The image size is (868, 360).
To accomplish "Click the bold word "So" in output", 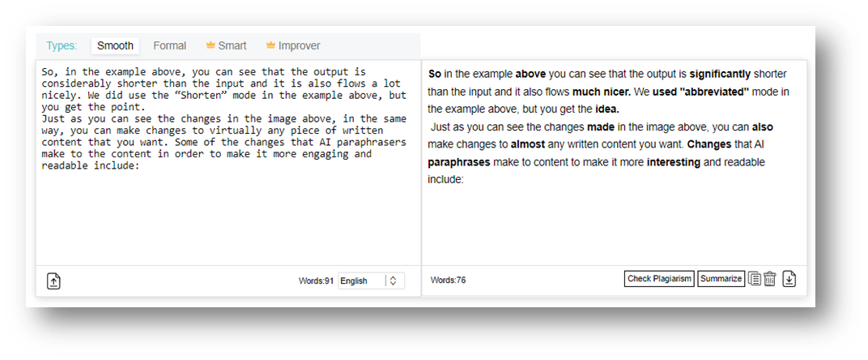I will 435,75.
